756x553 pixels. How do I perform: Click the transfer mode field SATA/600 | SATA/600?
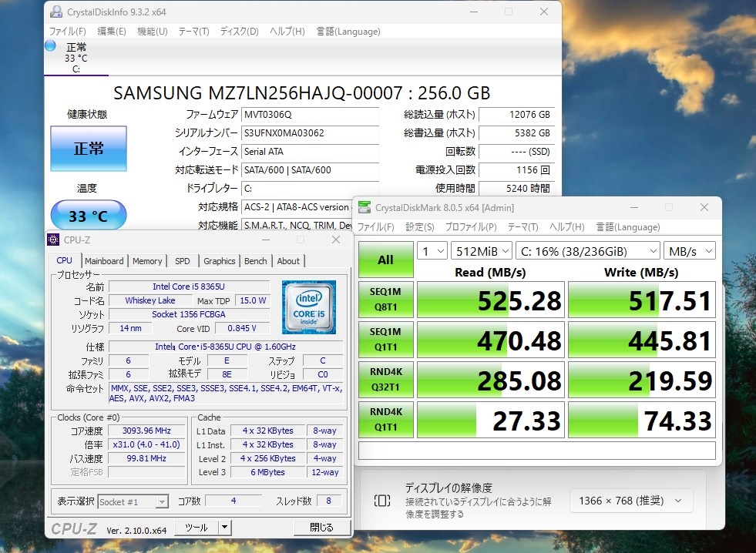pos(310,169)
